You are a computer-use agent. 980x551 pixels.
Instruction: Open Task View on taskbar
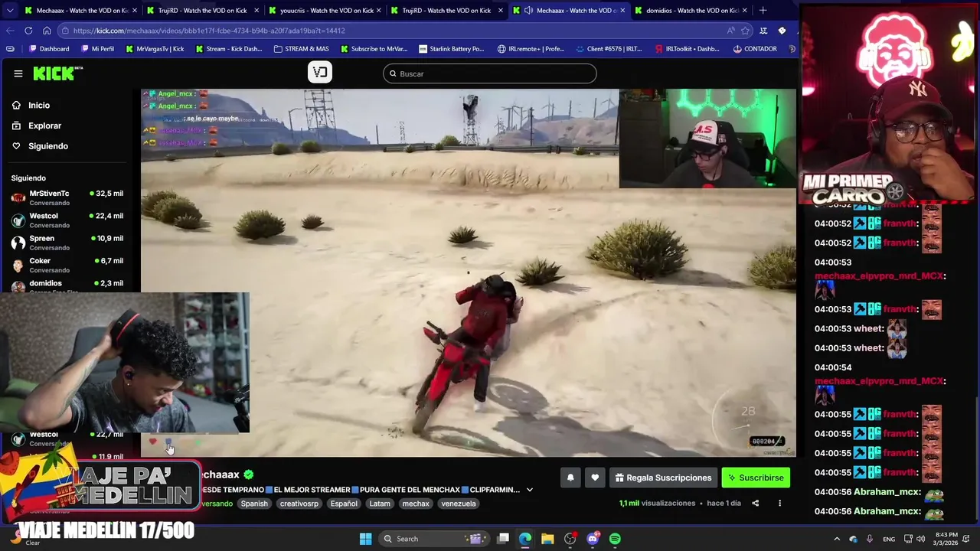point(503,539)
